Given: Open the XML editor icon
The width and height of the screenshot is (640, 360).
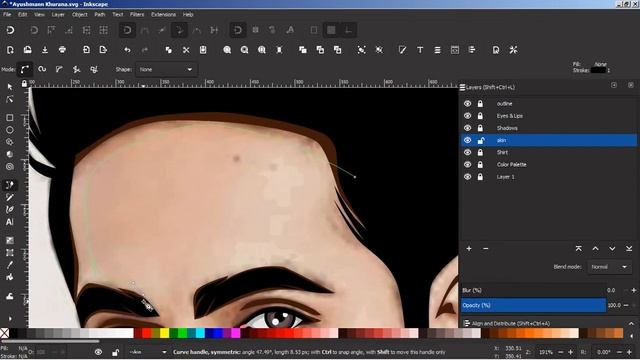Looking at the screenshot, I should click(x=455, y=50).
